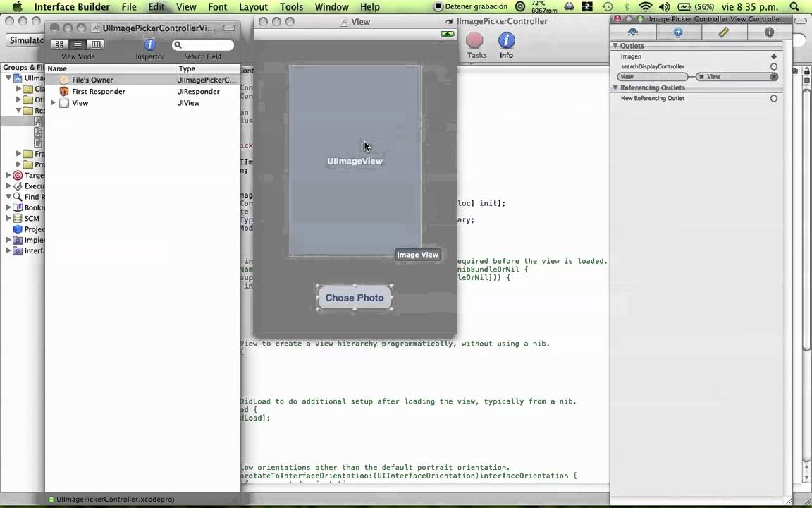Open the Inspector from document toolbar
Image resolution: width=812 pixels, height=508 pixels.
149,44
